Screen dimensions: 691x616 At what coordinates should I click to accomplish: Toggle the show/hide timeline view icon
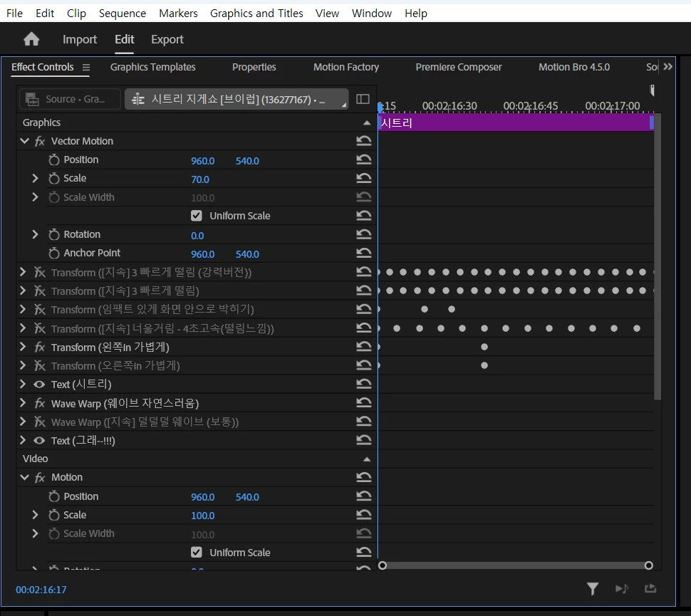coord(363,99)
